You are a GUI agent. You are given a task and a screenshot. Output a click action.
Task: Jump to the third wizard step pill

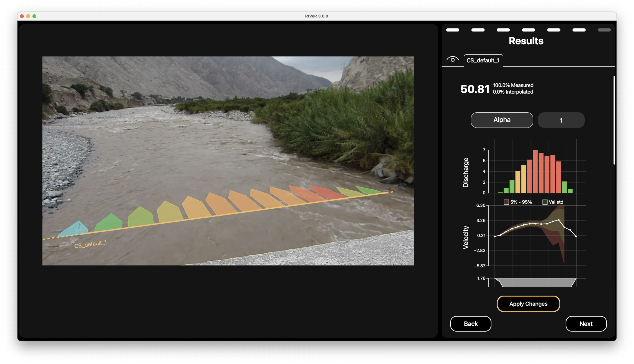click(503, 30)
